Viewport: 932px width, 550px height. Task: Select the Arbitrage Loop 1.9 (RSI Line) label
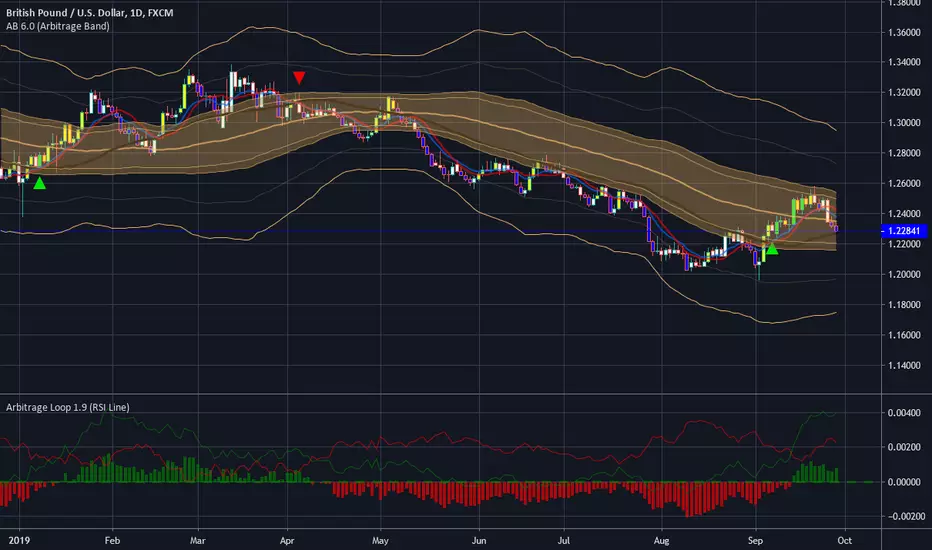pos(68,407)
